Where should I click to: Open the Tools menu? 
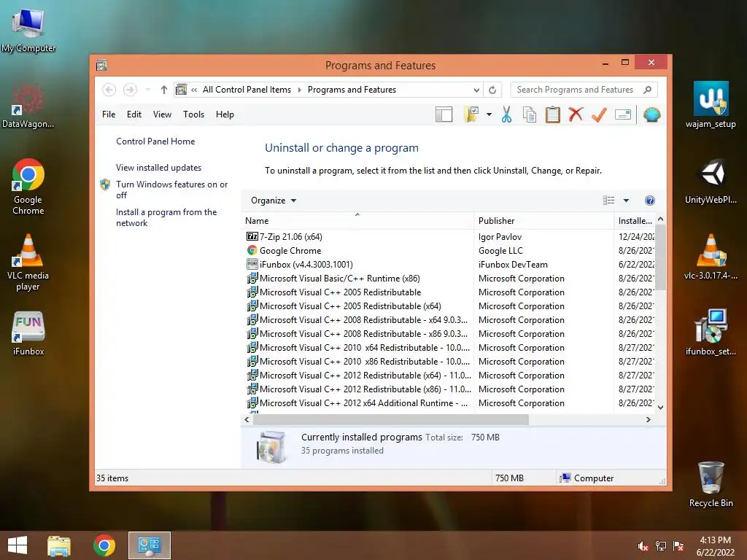tap(193, 114)
